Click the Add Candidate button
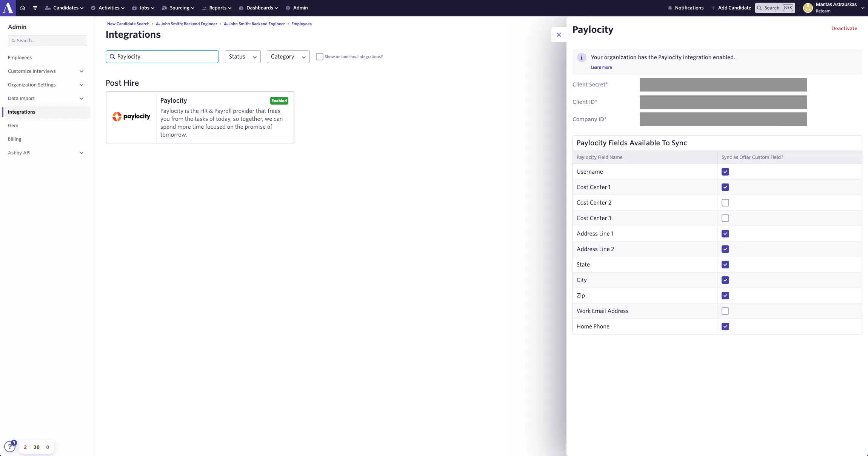868x456 pixels. (731, 8)
